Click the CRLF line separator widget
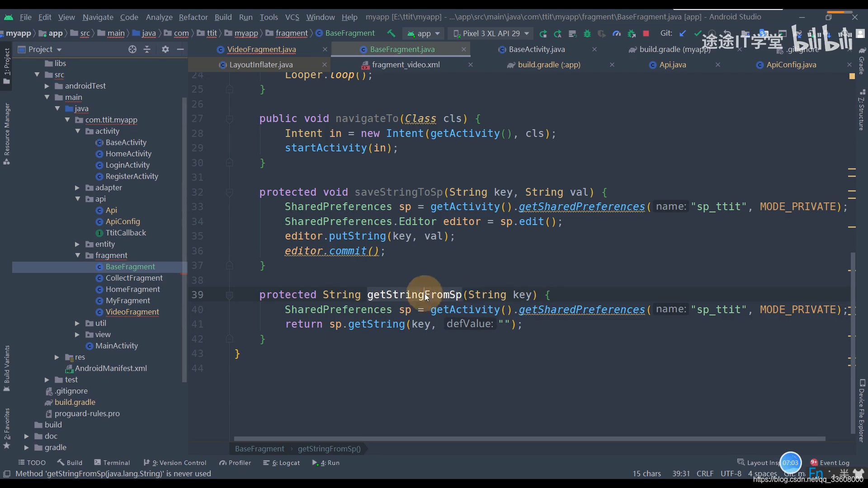This screenshot has width=868, height=488. [705, 474]
